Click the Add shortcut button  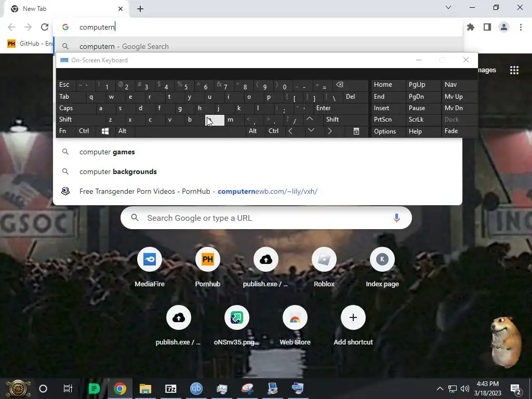[x=353, y=326]
